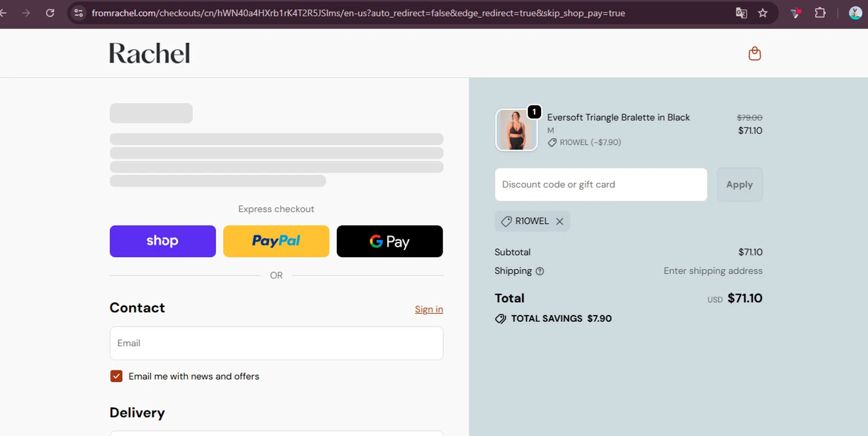868x436 pixels.
Task: Select the browser address bar URL
Action: click(x=358, y=13)
